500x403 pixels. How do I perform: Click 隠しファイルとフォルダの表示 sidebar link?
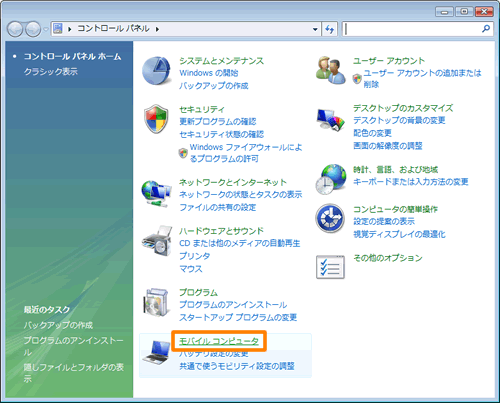click(73, 373)
